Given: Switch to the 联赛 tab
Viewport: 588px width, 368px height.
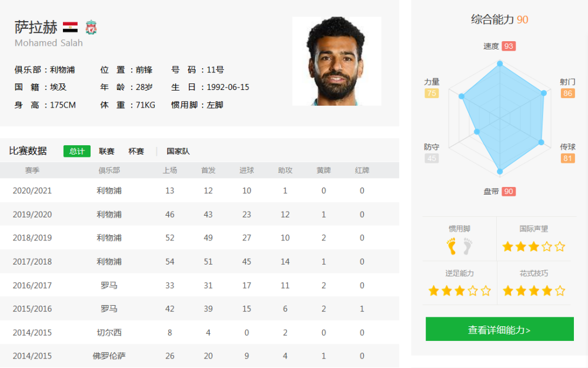Looking at the screenshot, I should 106,151.
